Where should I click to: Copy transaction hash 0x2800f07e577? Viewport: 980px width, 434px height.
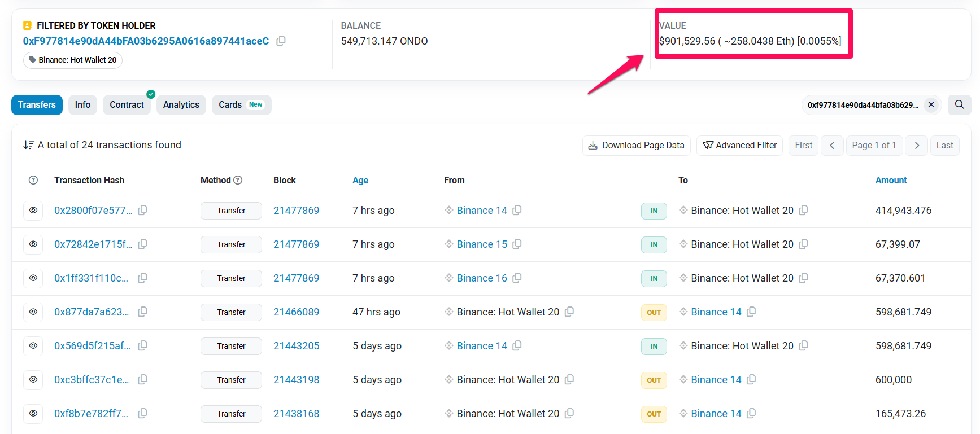point(143,210)
